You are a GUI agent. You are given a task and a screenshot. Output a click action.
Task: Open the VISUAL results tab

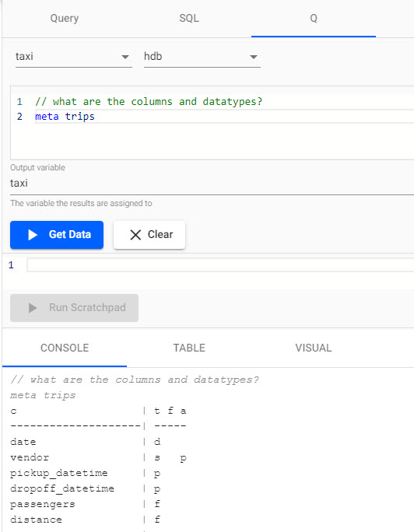tap(314, 348)
